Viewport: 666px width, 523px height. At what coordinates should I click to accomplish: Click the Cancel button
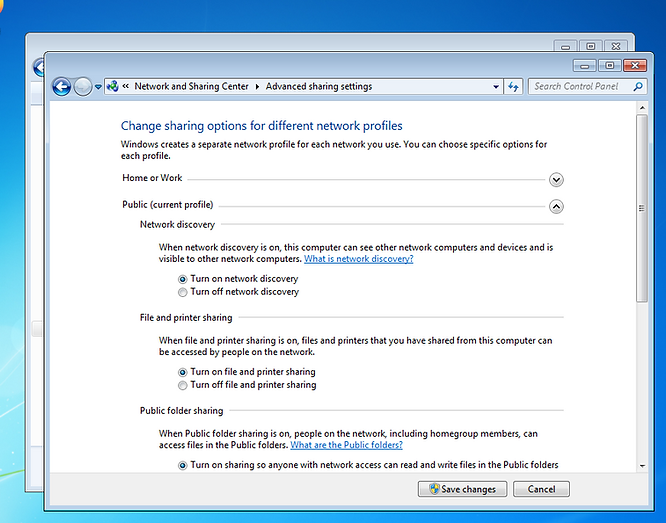[541, 489]
